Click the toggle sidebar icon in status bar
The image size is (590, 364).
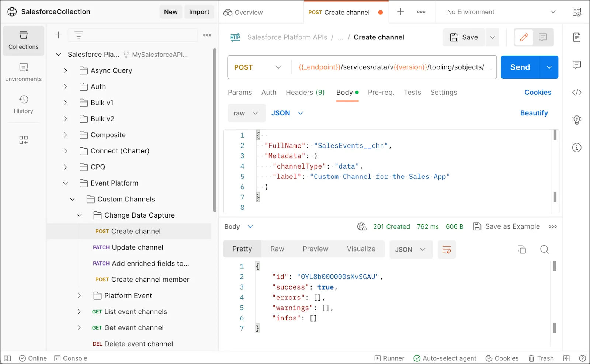[7, 358]
